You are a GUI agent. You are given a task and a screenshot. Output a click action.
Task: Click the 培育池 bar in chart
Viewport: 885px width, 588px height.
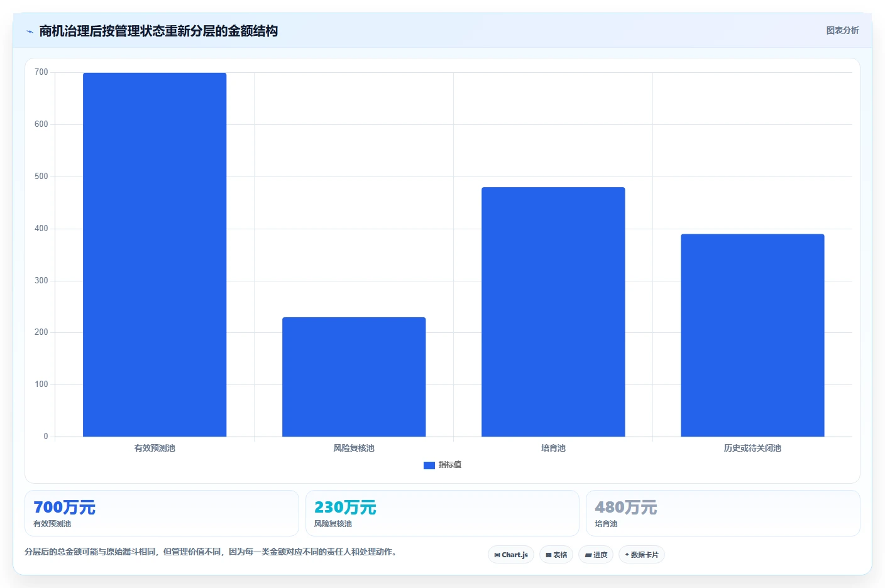(x=553, y=312)
